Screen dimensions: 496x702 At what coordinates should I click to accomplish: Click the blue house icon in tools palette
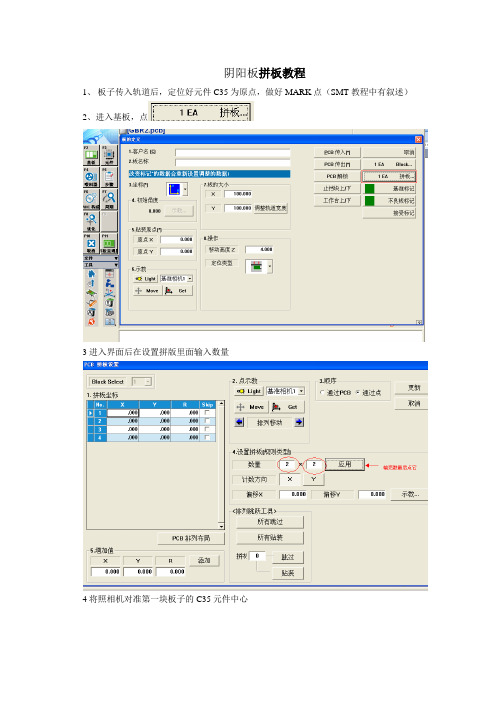(91, 274)
